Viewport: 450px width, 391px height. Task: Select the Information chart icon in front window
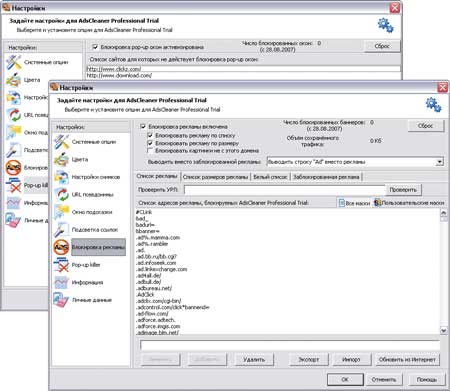pyautogui.click(x=61, y=282)
